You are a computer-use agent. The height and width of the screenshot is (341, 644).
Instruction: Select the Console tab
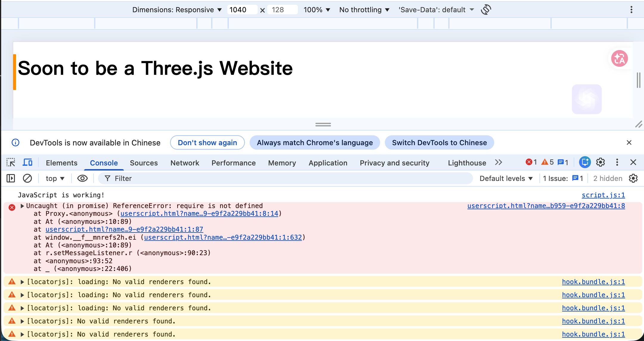104,163
